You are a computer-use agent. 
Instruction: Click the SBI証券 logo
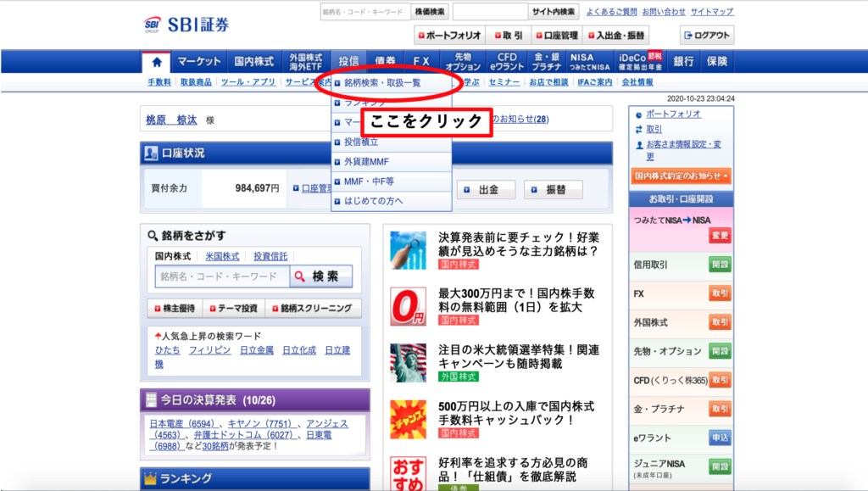coord(186,25)
